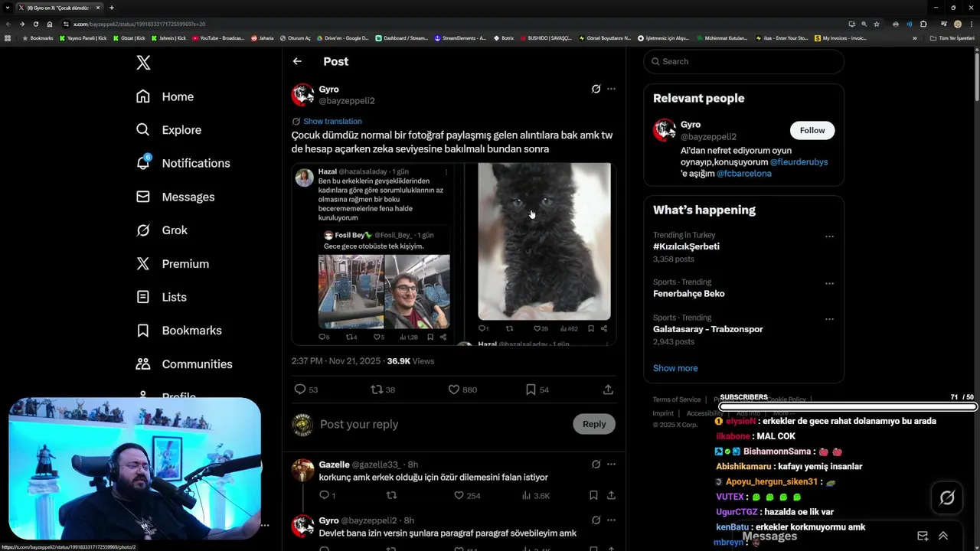
Task: Go to Home in the sidebar
Action: 165,96
